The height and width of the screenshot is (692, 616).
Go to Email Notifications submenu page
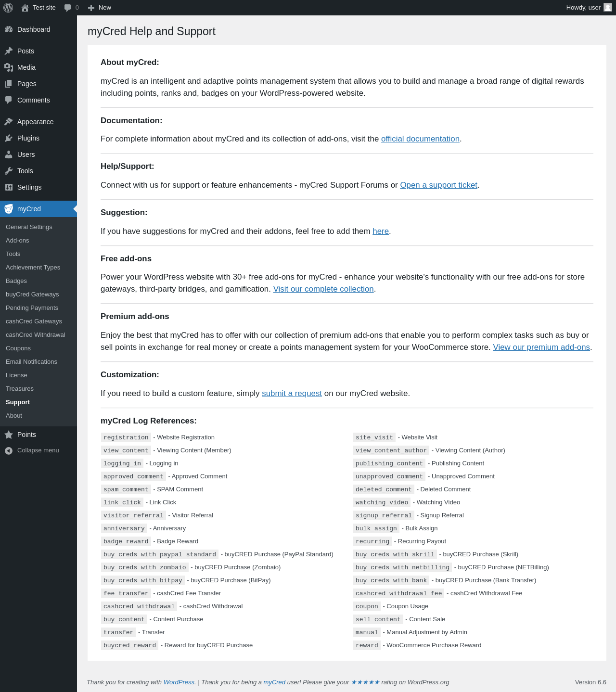click(x=31, y=362)
